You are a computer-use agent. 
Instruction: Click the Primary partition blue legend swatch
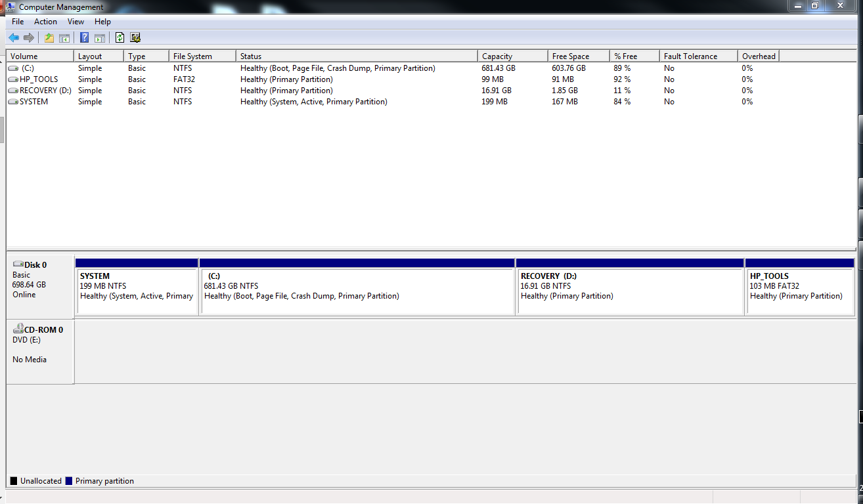(68, 481)
